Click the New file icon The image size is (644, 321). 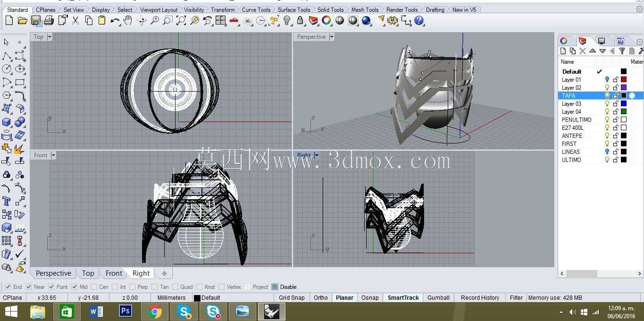(x=9, y=20)
